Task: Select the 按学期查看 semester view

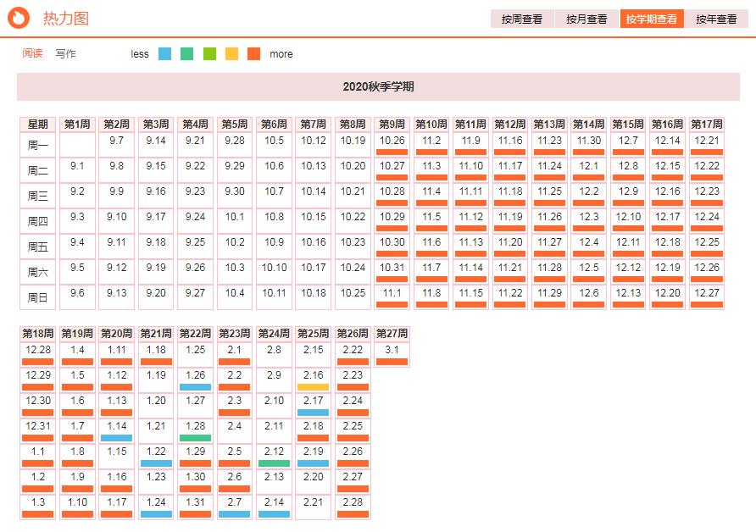Action: 651,19
